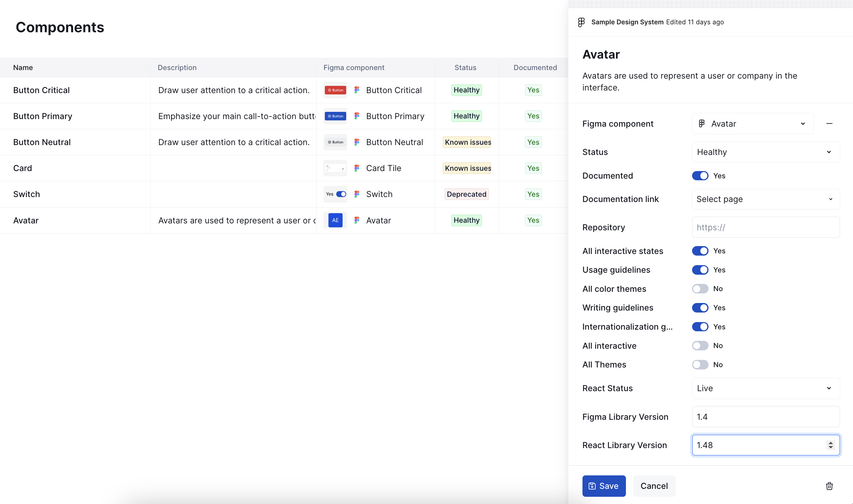The height and width of the screenshot is (504, 853).
Task: Open the Status Healthy dropdown
Action: click(x=766, y=152)
